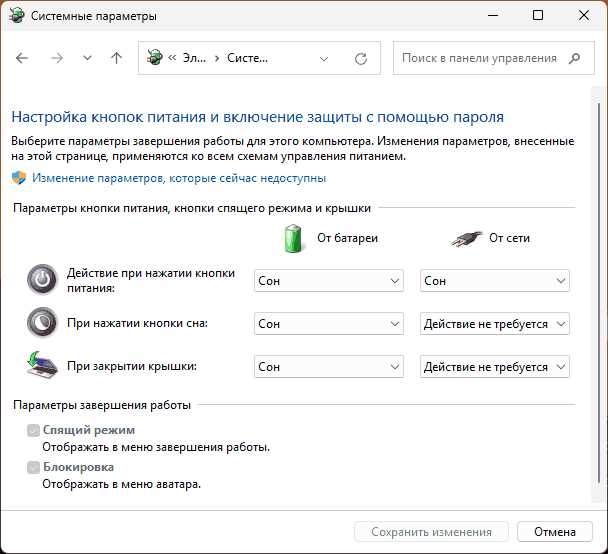The image size is (608, 554).
Task: Maximize the Системные параметры window
Action: (538, 16)
